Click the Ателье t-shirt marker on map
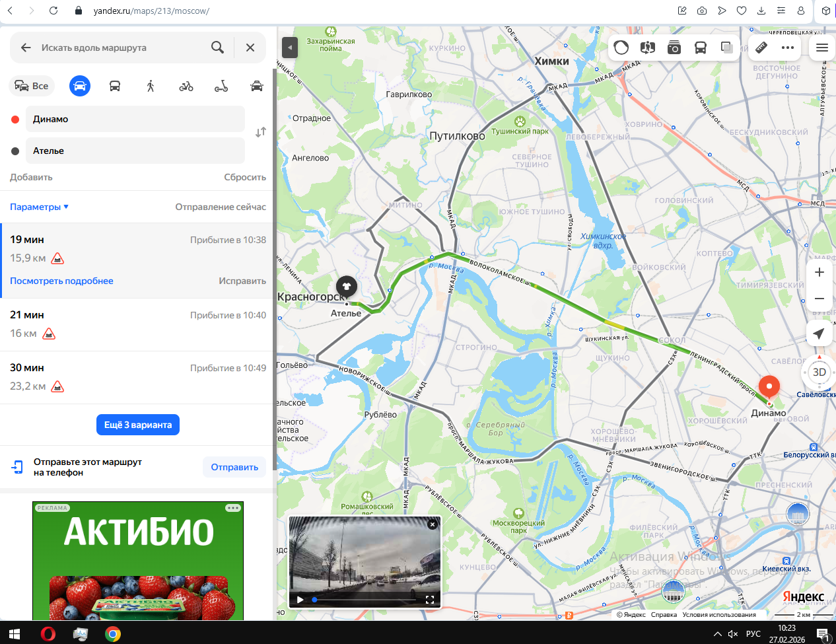Viewport: 836px width, 644px height. coord(347,287)
